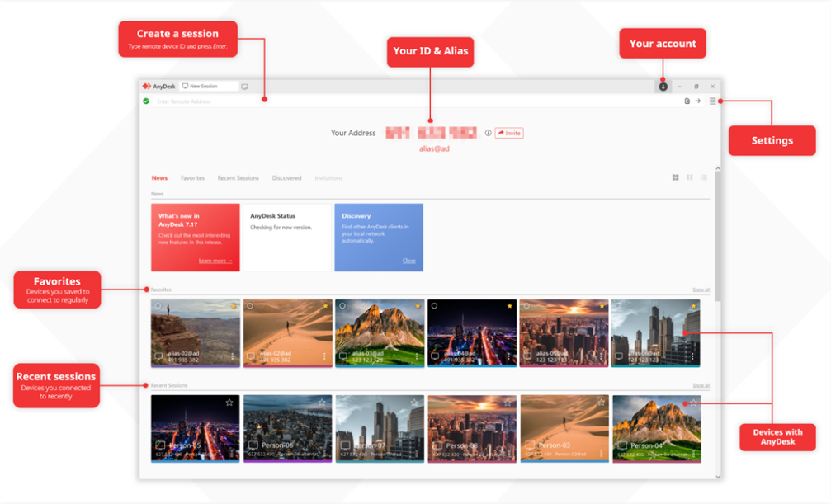The width and height of the screenshot is (831, 504).
Task: Tick the select circle on alias-03@ad card
Action: coord(342,306)
